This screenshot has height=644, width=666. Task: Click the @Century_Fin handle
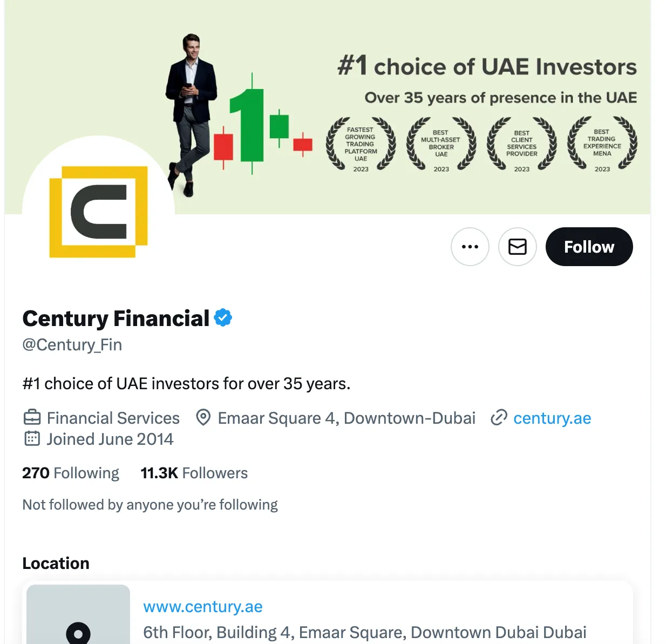pos(72,344)
